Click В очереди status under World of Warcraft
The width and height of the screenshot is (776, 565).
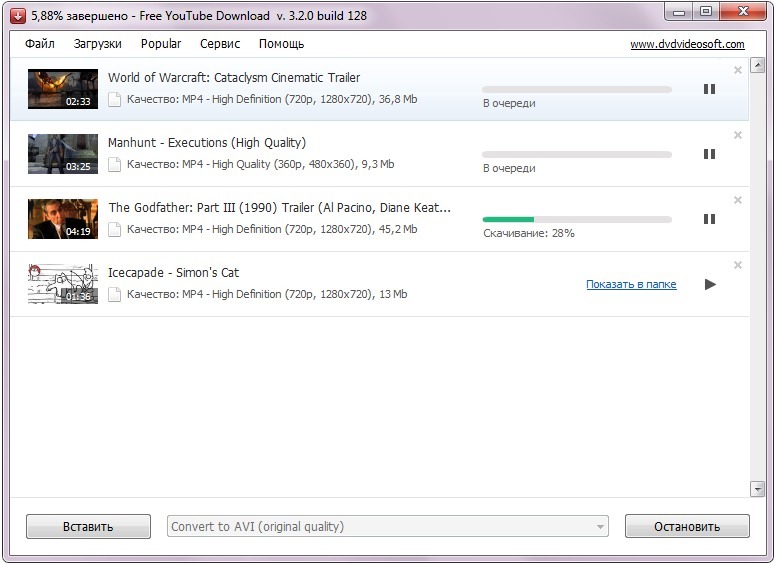coord(509,103)
